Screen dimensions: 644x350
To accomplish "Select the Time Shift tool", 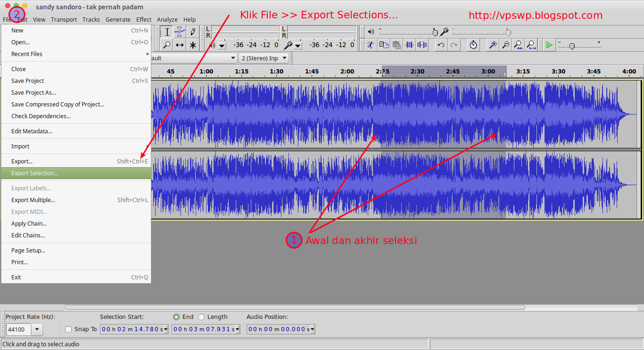I will pyautogui.click(x=180, y=45).
